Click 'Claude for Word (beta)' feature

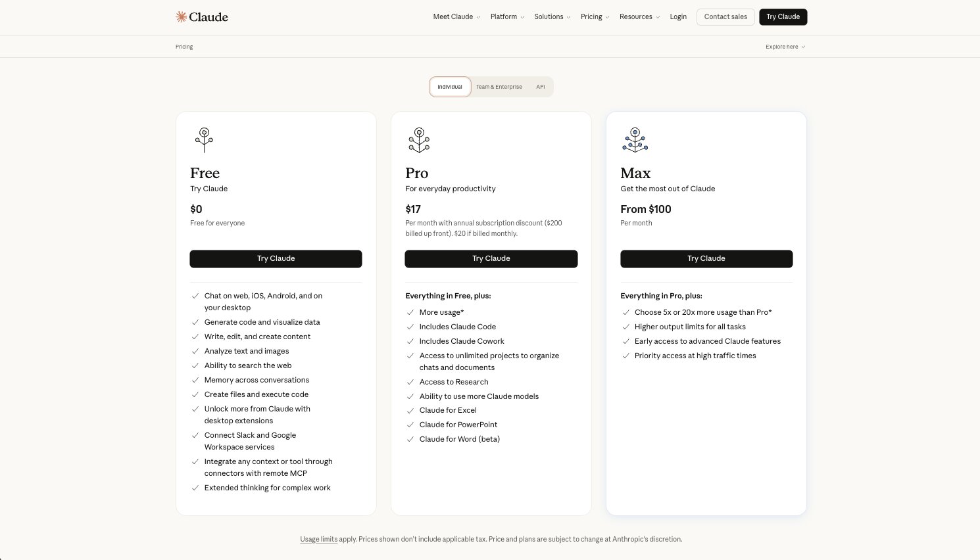tap(460, 439)
